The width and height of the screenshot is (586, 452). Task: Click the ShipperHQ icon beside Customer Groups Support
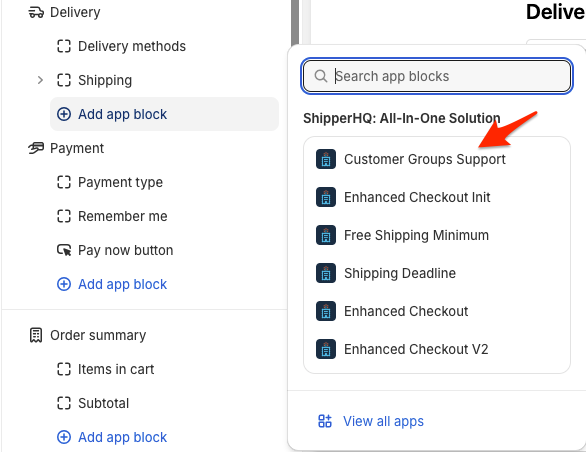326,159
